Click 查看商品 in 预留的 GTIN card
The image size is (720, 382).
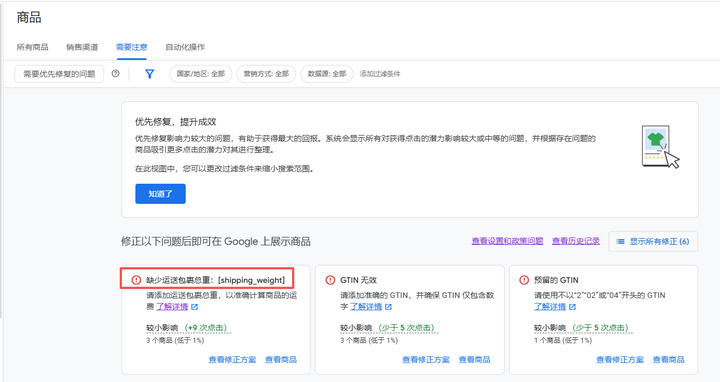[669, 360]
